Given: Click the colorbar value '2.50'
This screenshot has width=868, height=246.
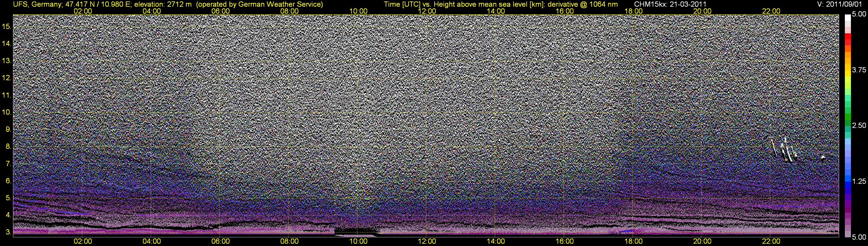Looking at the screenshot, I should [x=859, y=125].
